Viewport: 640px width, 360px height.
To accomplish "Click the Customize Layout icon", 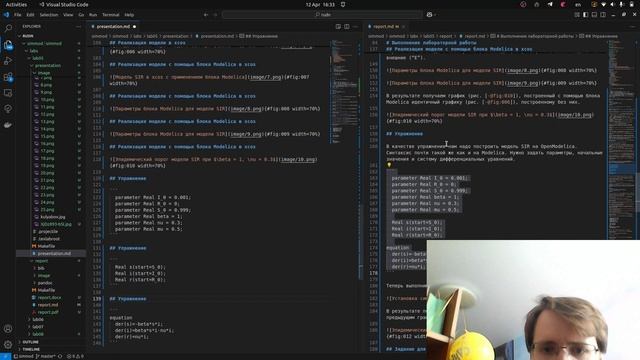I will [x=577, y=15].
